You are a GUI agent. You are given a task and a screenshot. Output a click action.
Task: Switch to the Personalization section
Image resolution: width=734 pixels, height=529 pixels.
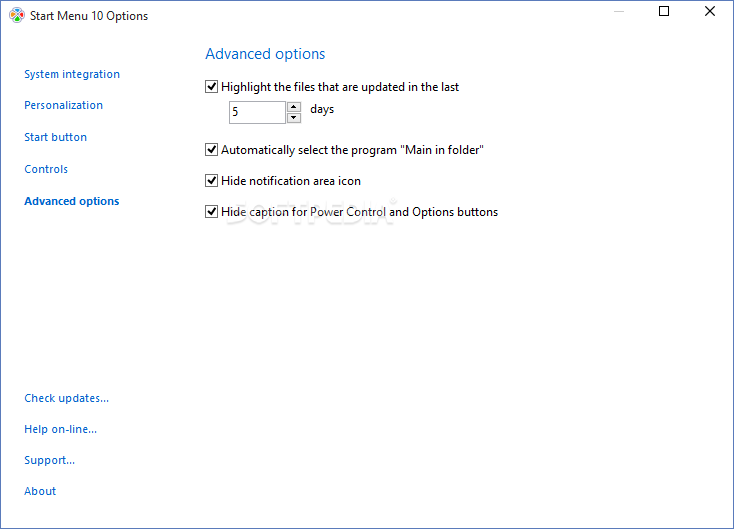point(64,105)
